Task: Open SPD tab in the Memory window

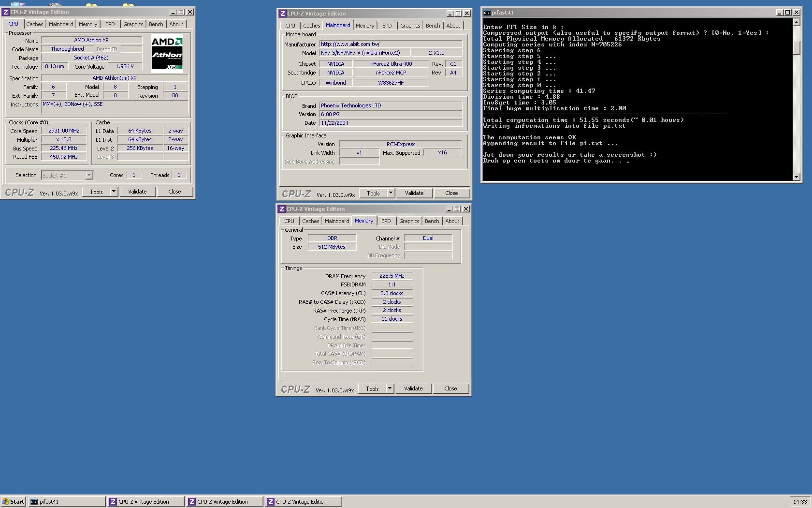Action: [386, 221]
